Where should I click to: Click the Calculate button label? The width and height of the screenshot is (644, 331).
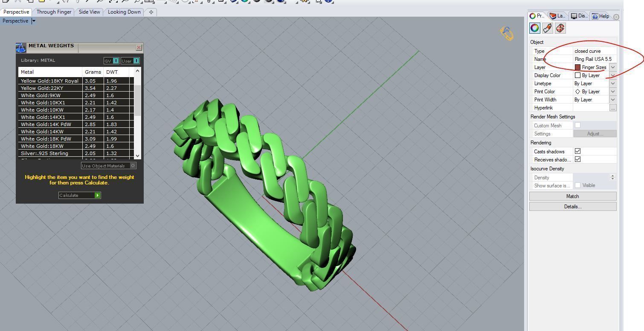click(69, 195)
